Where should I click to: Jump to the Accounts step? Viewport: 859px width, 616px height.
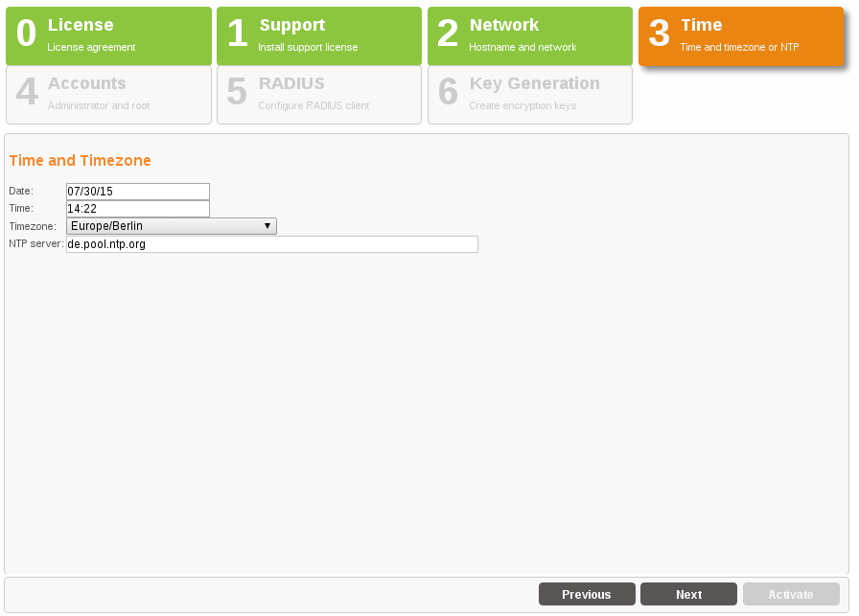tap(108, 94)
